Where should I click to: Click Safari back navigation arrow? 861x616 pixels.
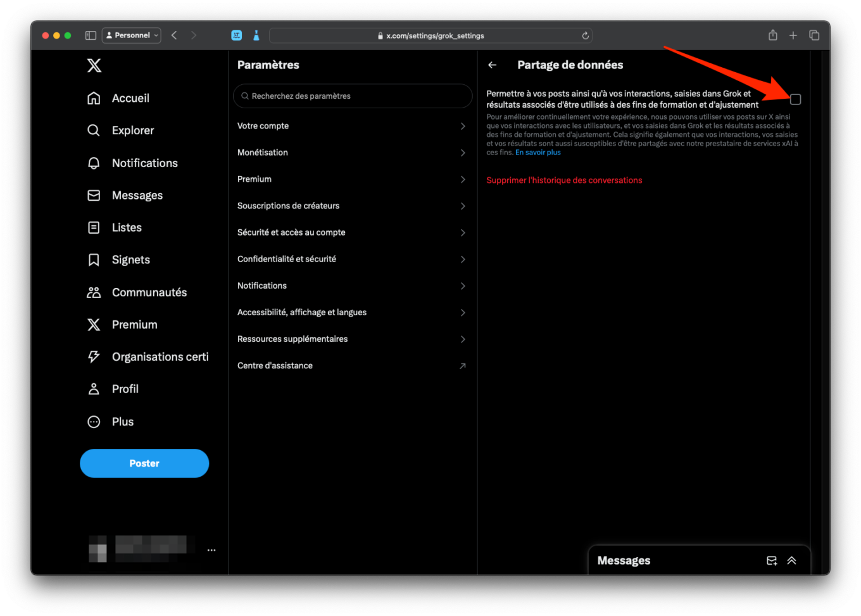(x=174, y=35)
